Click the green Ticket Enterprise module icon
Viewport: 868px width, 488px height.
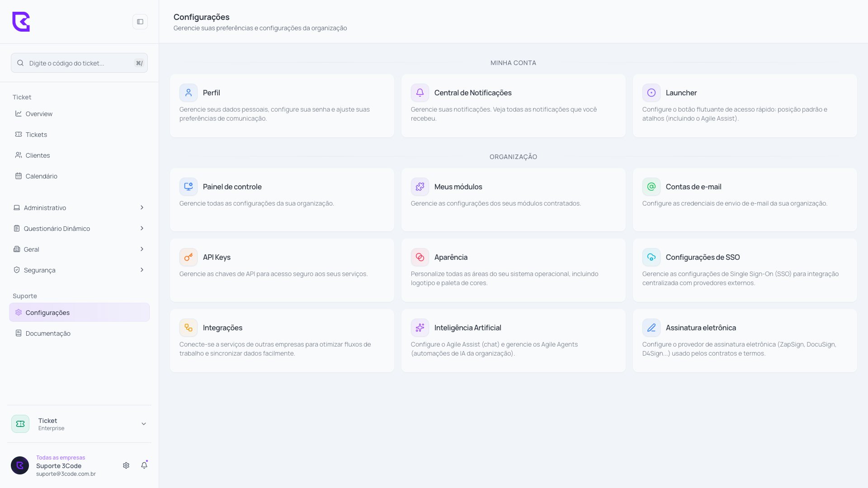(20, 424)
